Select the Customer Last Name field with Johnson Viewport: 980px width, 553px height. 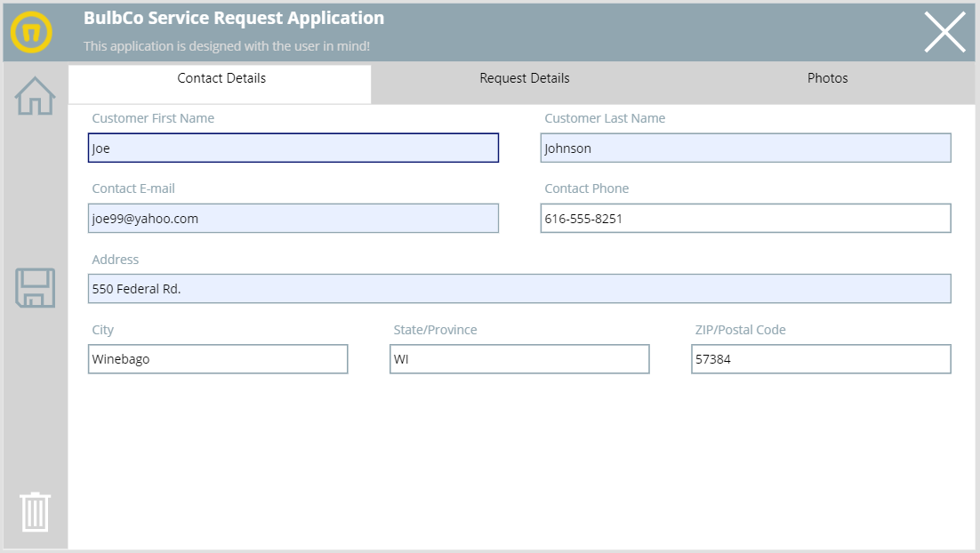coord(745,148)
